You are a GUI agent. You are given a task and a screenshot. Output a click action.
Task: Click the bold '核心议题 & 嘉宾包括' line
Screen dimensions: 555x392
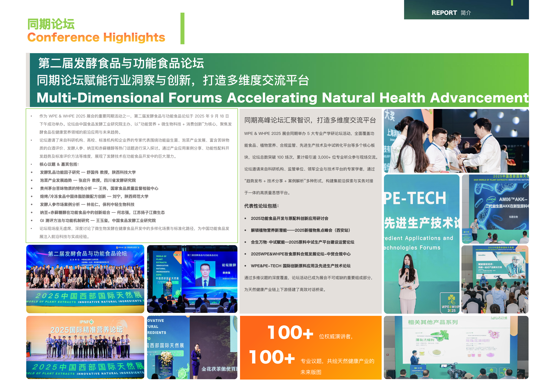59,164
